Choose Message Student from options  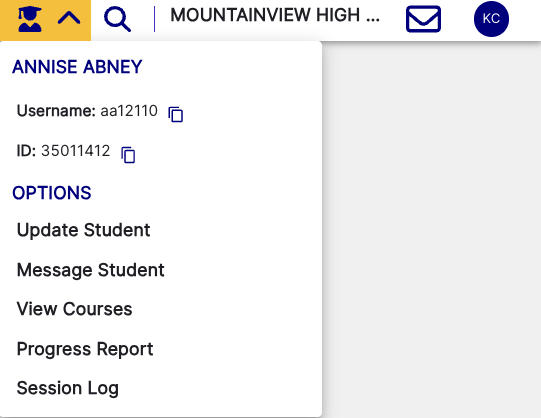pyautogui.click(x=90, y=270)
